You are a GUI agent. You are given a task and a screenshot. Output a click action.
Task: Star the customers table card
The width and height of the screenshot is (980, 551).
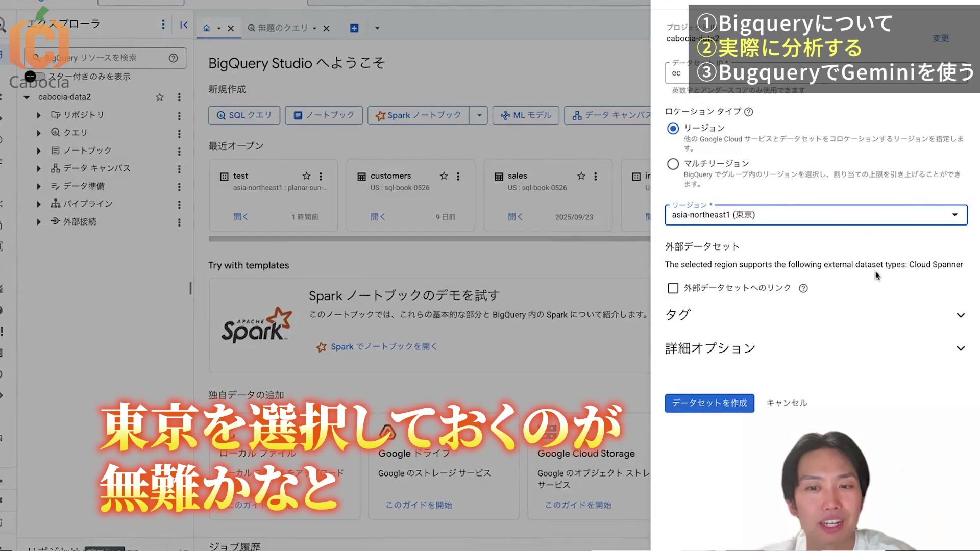(444, 176)
